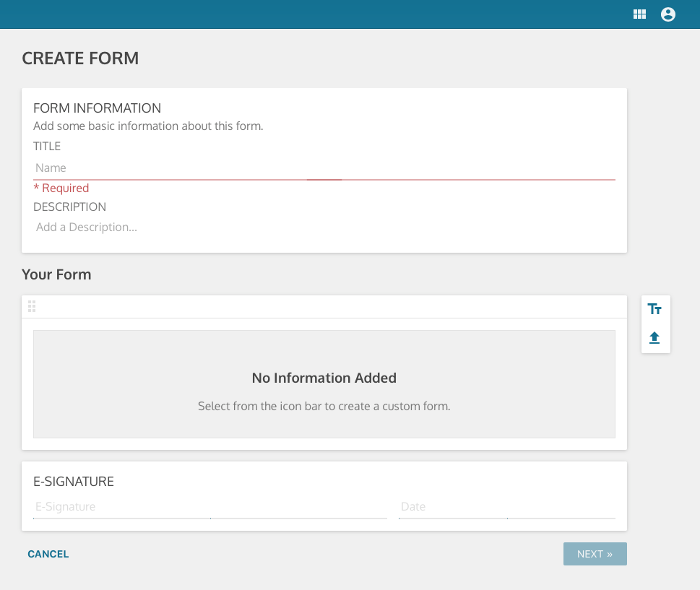Click the Required error message under Title
The image size is (700, 590).
pos(61,188)
